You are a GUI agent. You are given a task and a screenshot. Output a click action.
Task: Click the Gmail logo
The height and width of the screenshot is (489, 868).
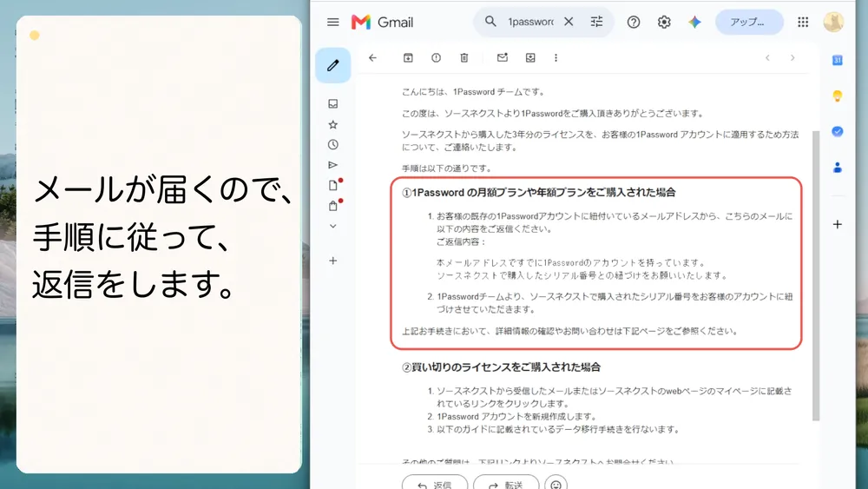click(383, 23)
